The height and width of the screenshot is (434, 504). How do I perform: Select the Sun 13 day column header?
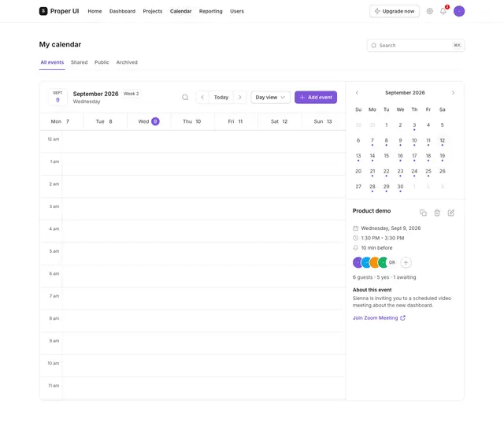[x=323, y=121]
